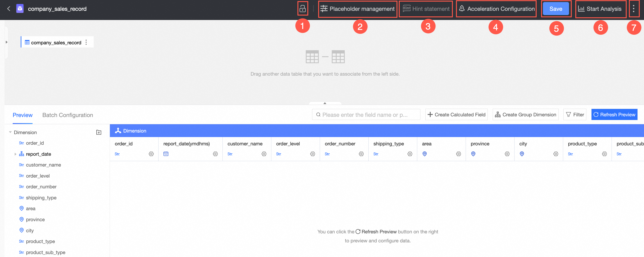Screen dimensions: 644x257
Task: Click the Dimension header bar icon
Action: tap(118, 131)
